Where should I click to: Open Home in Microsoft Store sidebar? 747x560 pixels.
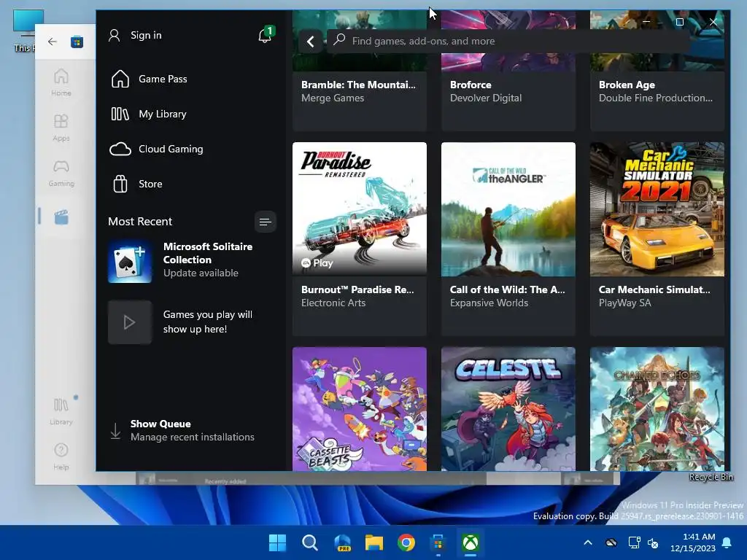coord(61,82)
